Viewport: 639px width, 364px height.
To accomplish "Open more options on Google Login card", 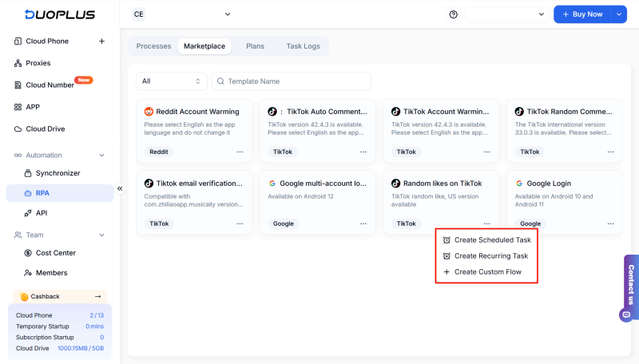I will [611, 224].
